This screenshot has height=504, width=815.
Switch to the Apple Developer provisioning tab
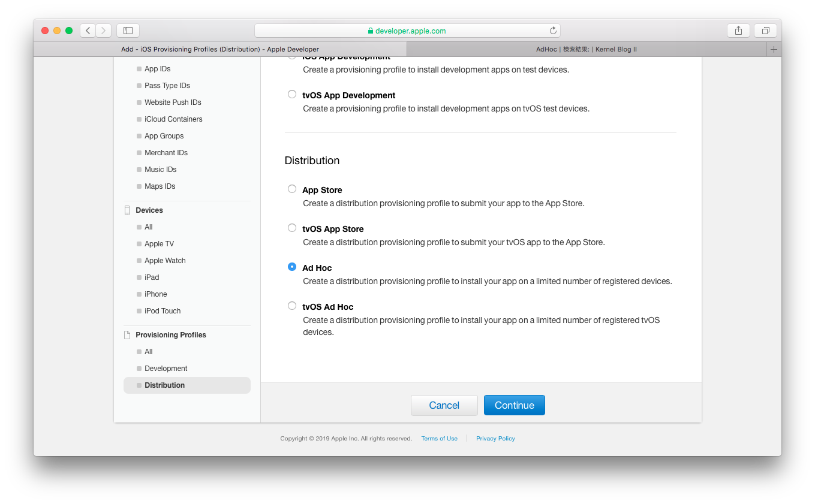(x=220, y=49)
